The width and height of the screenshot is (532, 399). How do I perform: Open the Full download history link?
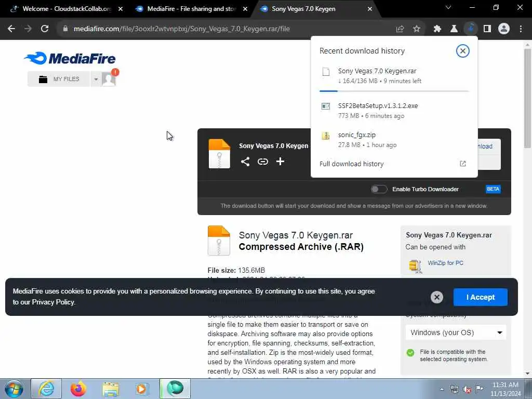tap(352, 164)
